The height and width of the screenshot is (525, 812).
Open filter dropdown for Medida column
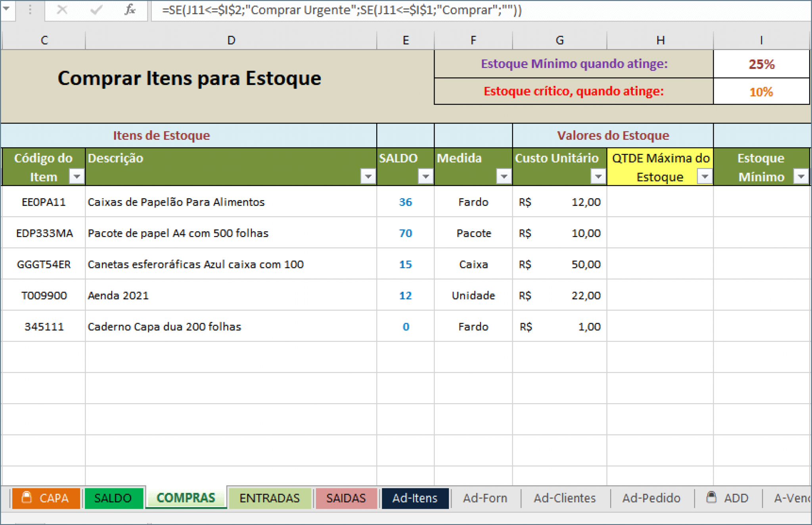click(504, 176)
